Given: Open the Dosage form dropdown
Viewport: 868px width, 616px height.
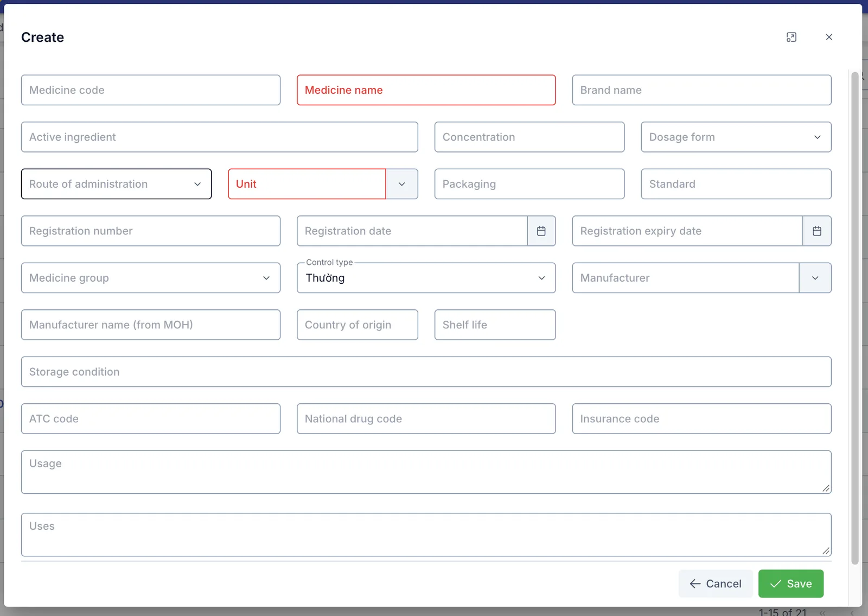Looking at the screenshot, I should (736, 137).
